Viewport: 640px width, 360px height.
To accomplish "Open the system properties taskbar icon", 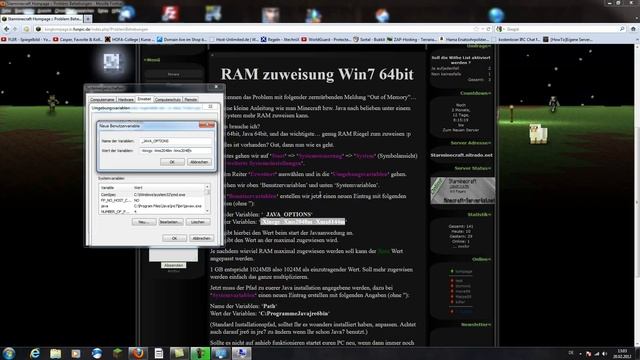I will pos(242,353).
